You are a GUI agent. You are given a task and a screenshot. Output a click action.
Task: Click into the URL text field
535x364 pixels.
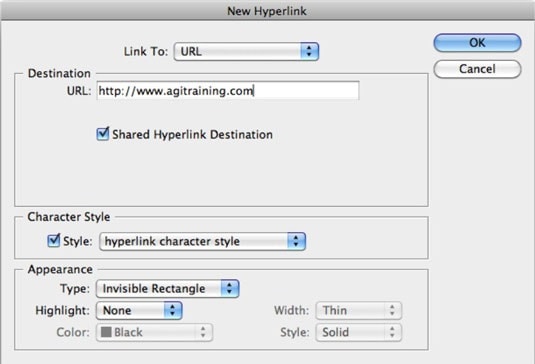click(x=228, y=91)
